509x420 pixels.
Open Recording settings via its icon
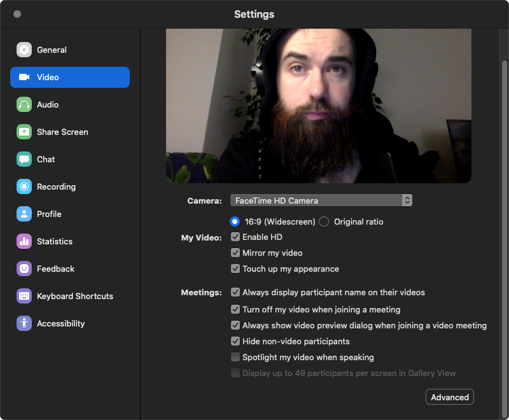point(24,186)
